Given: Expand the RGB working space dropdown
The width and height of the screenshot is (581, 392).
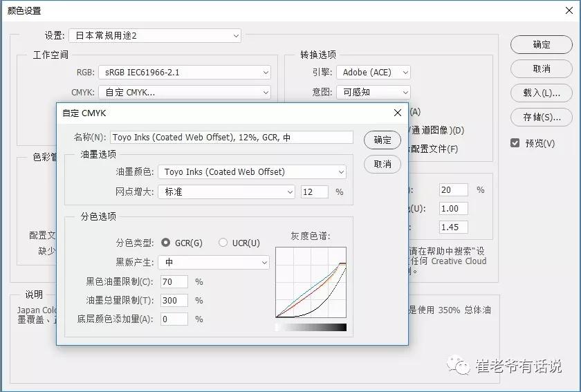Looking at the screenshot, I should 184,72.
